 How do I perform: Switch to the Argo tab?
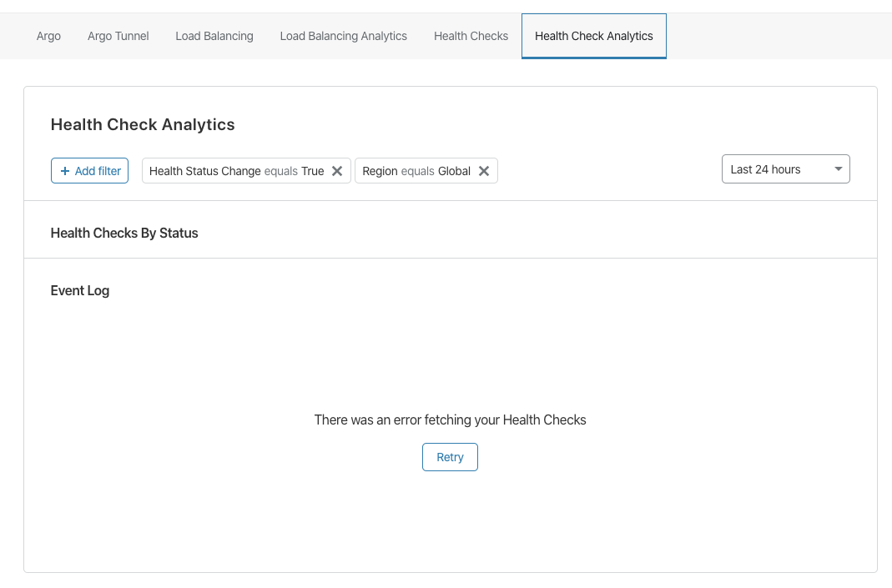coord(48,36)
